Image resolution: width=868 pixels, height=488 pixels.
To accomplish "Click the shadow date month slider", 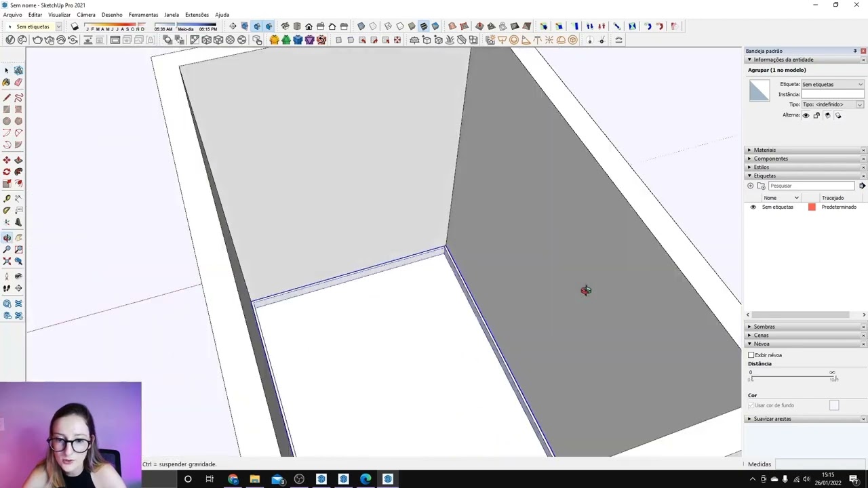I will pos(115,26).
